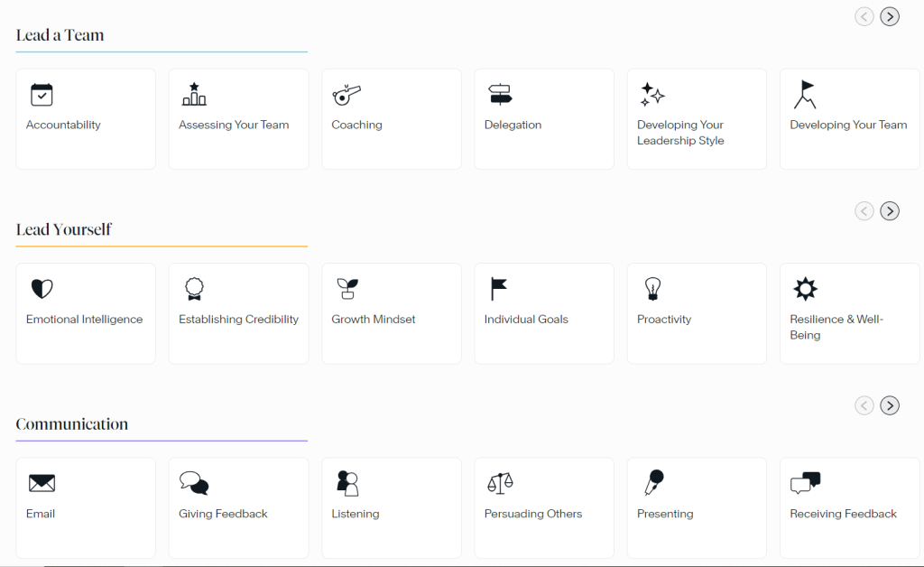Click the Growth Mindset plant icon
The image size is (924, 567).
click(x=346, y=289)
